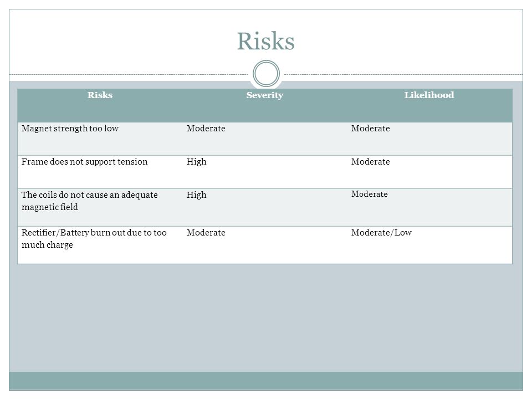Select the 'Magnet strength too low' cell
Viewport: 532px width, 399px height.
point(100,139)
